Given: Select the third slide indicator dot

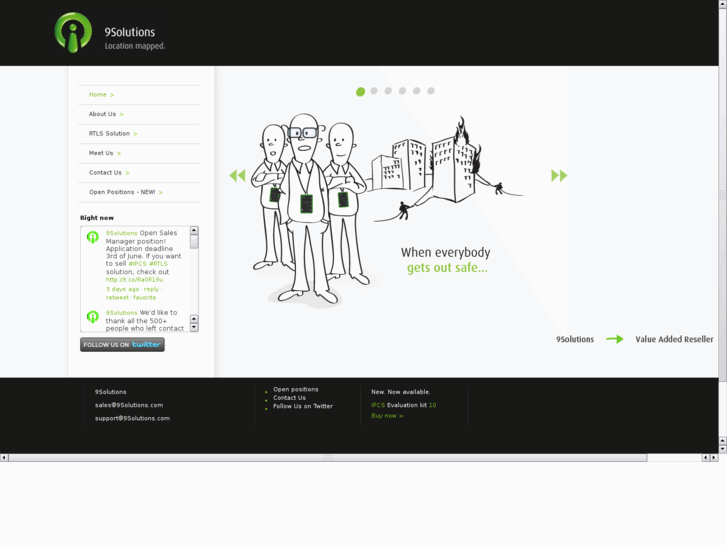Looking at the screenshot, I should click(388, 91).
